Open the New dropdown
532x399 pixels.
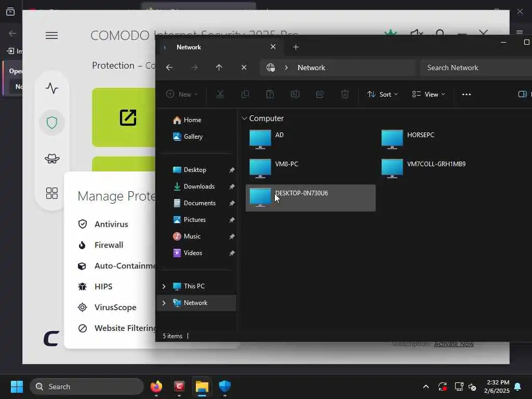coord(182,95)
